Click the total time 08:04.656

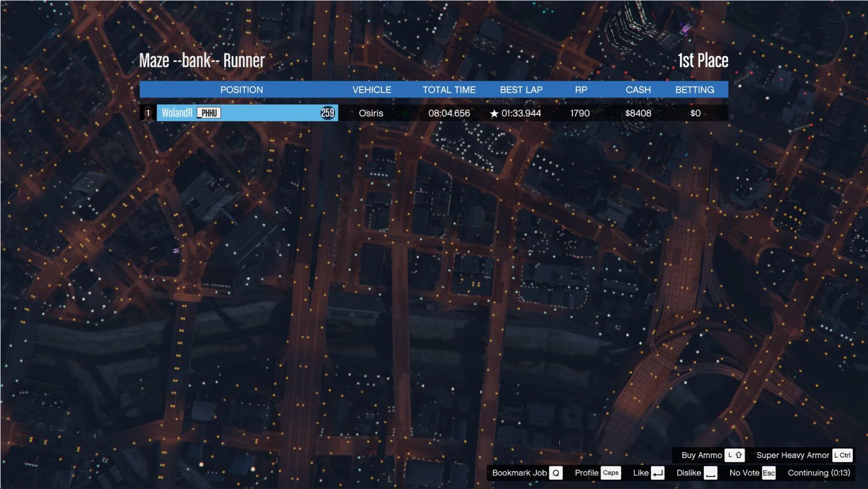(449, 113)
